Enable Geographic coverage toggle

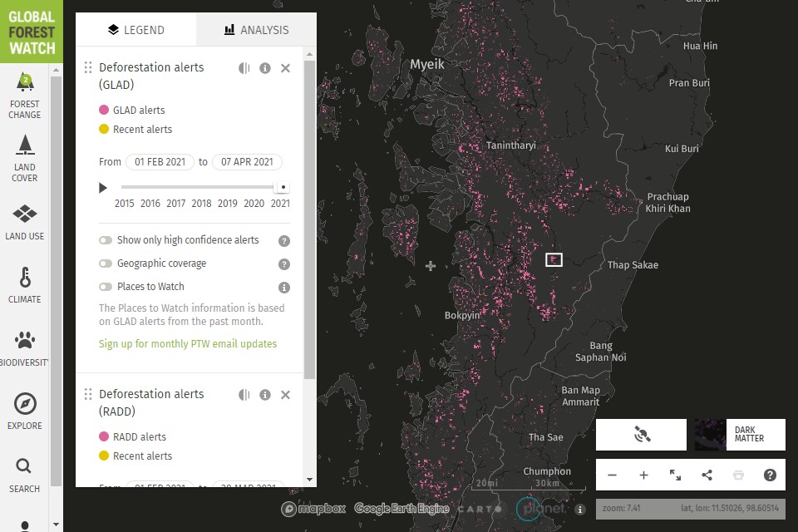(x=106, y=264)
